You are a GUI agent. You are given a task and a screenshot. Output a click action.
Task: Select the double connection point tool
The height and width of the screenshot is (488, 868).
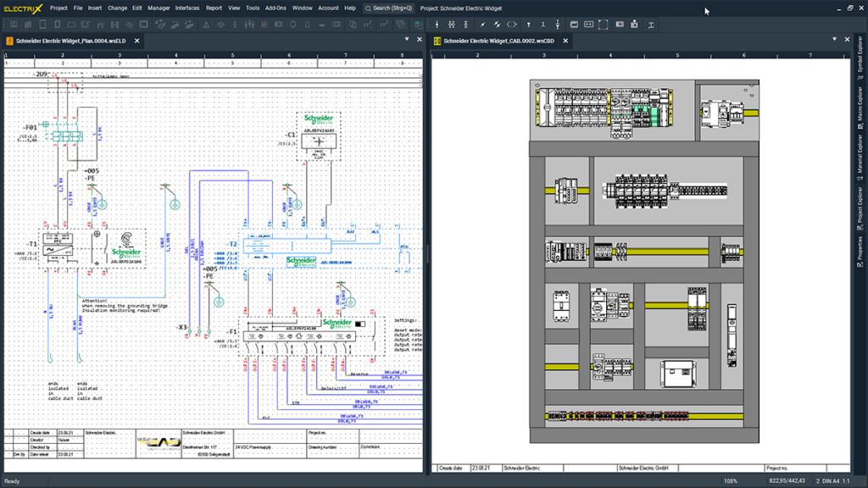(x=452, y=25)
